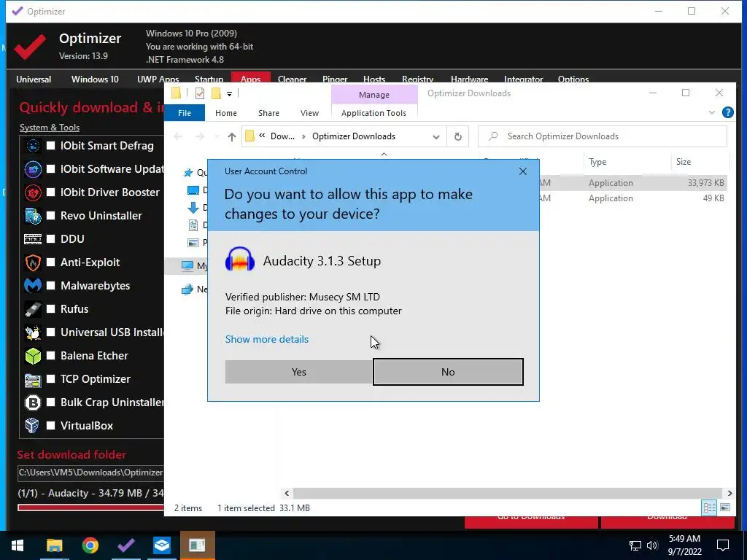The width and height of the screenshot is (747, 560).
Task: Click the Optimizer Downloads breadcrumb
Action: coord(354,136)
